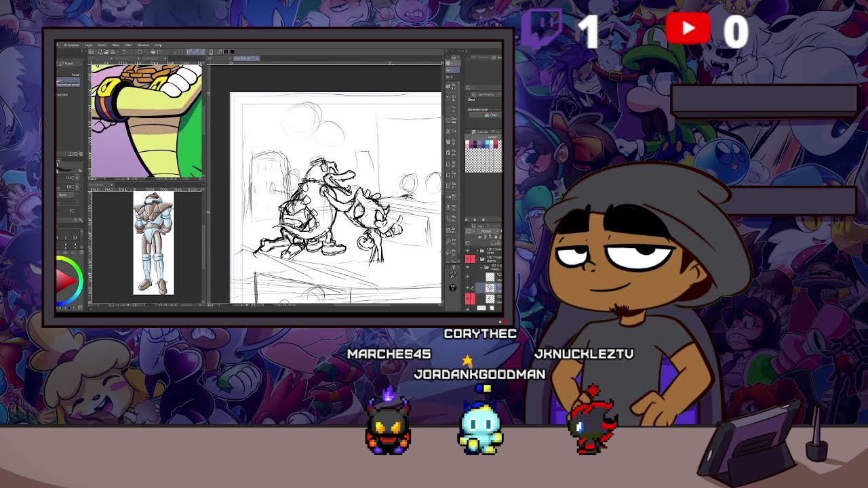Click the dark chao with purple flame

tap(389, 422)
